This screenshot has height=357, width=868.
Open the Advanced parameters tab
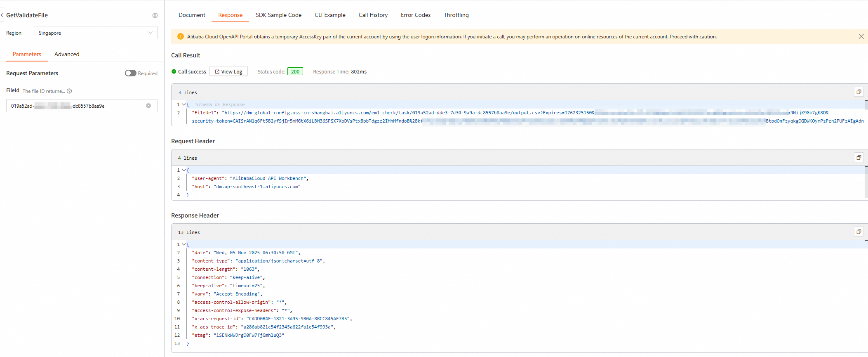(67, 54)
